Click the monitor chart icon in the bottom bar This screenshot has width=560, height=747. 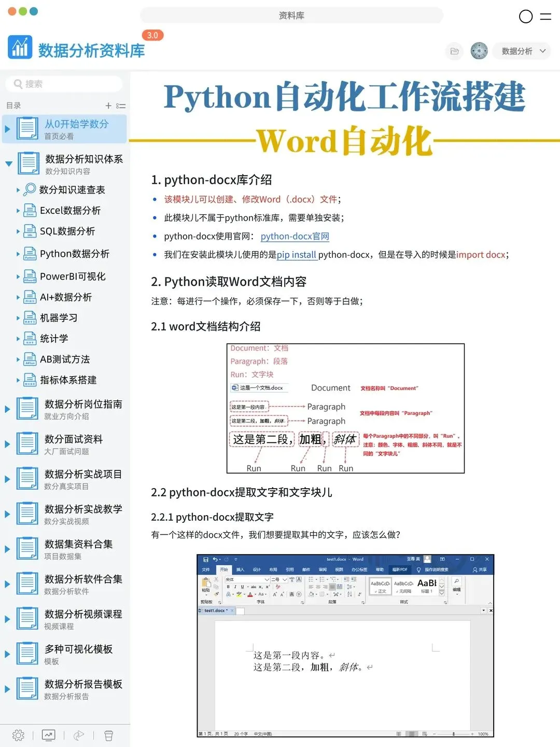pyautogui.click(x=48, y=735)
